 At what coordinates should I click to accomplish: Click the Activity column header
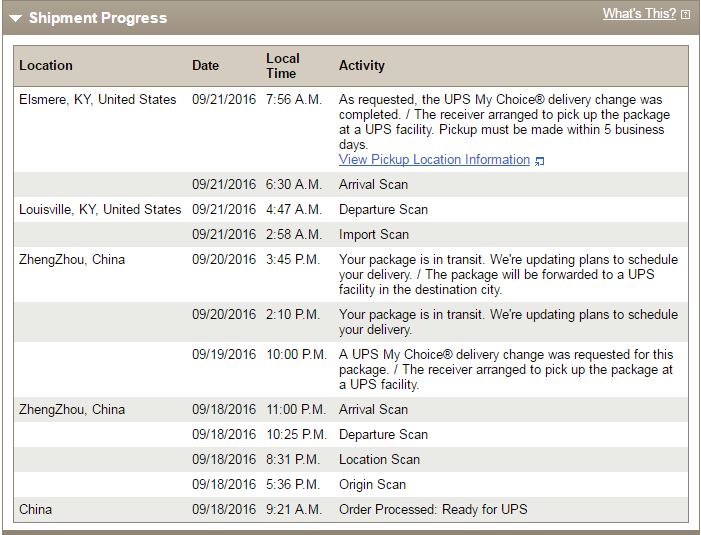coord(362,66)
